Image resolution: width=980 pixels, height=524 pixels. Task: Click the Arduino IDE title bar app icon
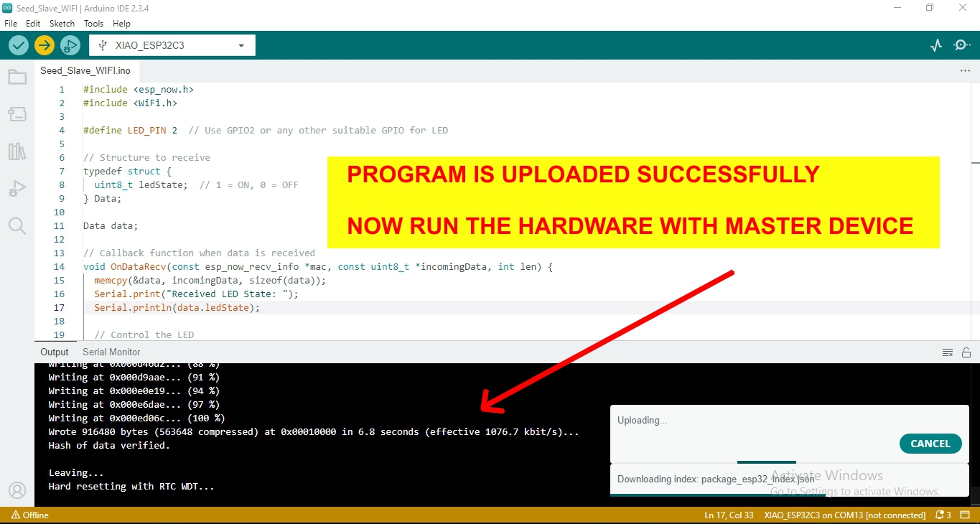coord(8,7)
